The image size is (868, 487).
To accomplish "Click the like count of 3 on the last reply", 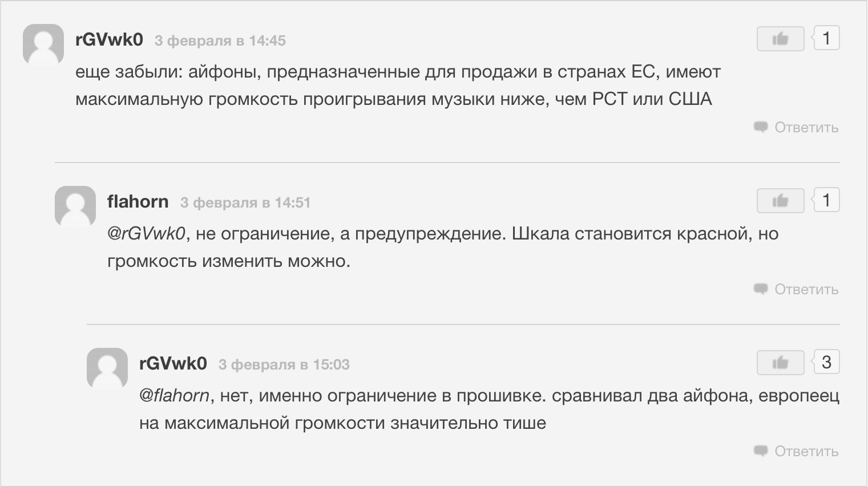I will point(826,362).
